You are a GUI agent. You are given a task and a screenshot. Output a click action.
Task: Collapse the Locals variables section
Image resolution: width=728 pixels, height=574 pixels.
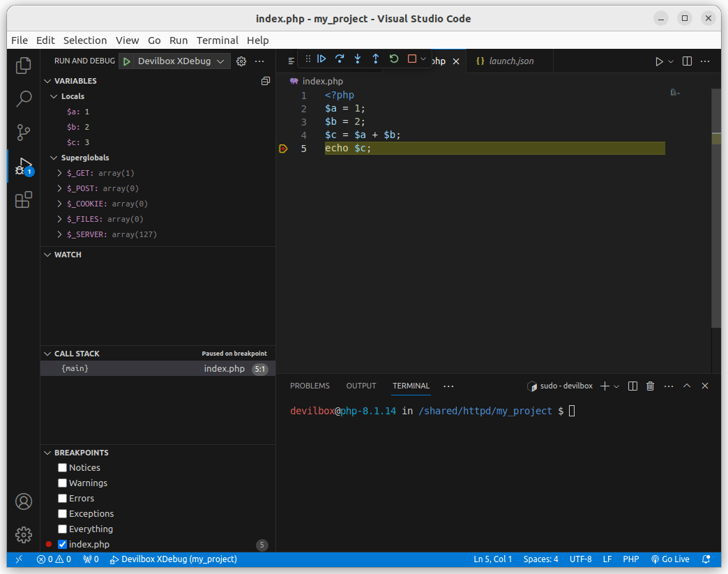(54, 96)
